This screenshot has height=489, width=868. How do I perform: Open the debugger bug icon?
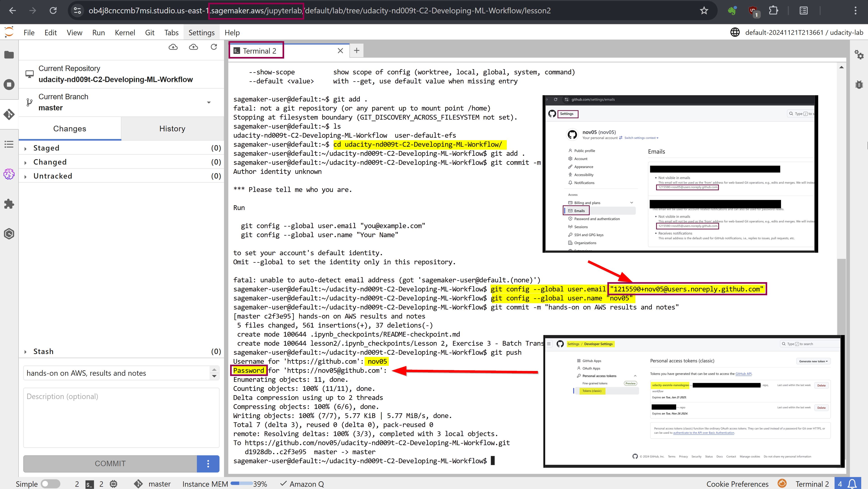coord(859,84)
